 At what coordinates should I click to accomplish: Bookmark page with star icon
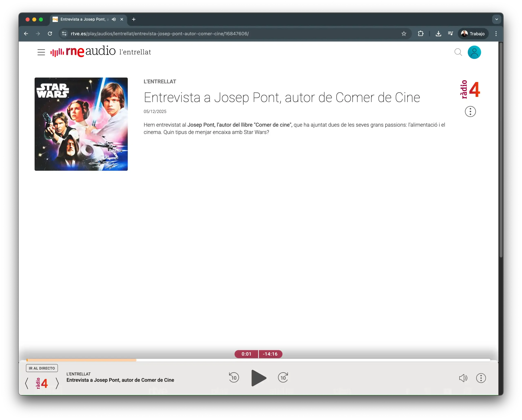click(x=404, y=34)
